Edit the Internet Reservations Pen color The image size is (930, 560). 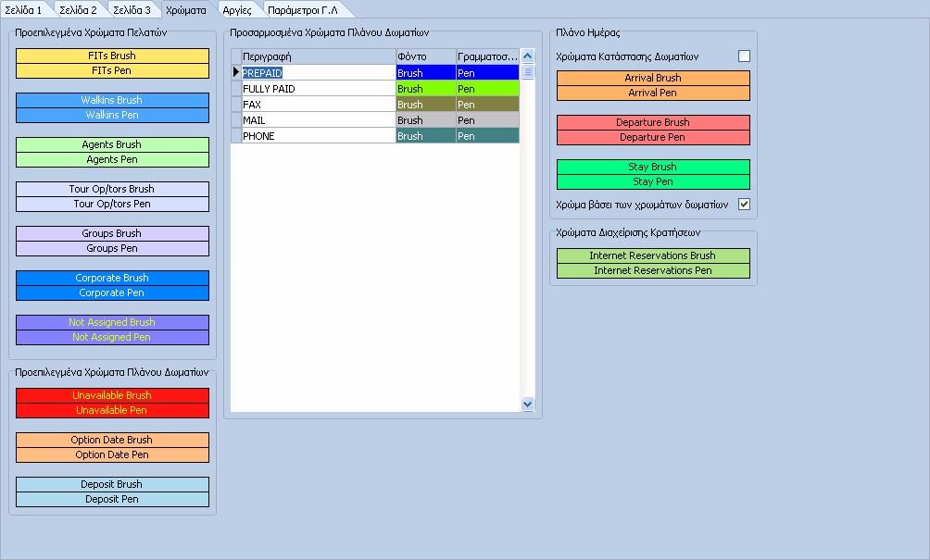tap(653, 270)
